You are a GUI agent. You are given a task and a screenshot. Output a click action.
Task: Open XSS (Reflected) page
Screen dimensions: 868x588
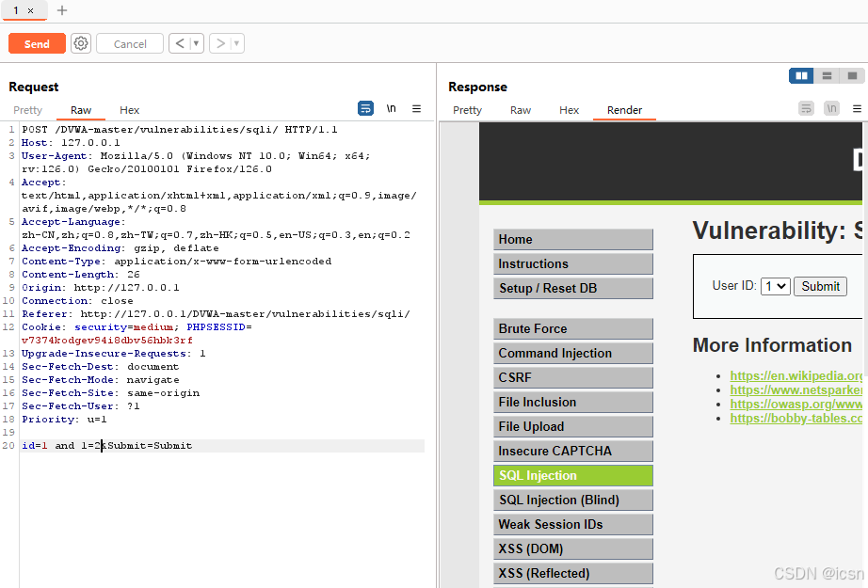coord(573,573)
